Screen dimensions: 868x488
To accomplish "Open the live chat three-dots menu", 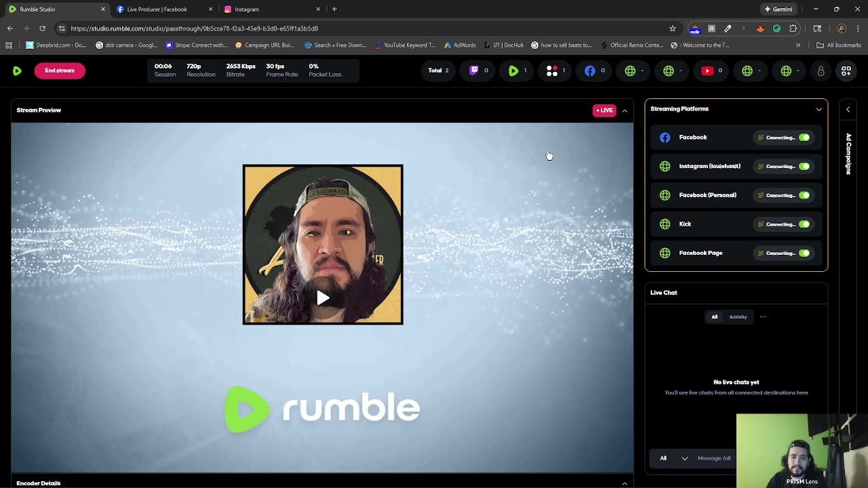I will [x=763, y=317].
